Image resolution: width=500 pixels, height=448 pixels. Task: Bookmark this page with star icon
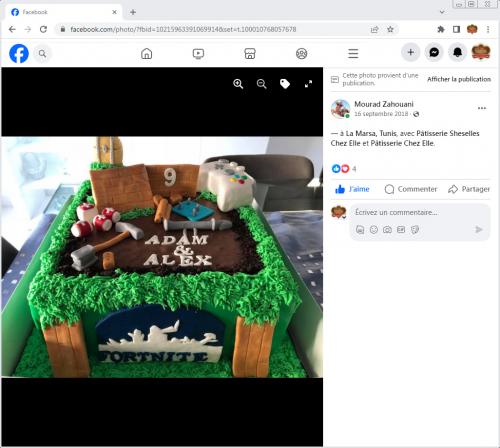point(390,29)
